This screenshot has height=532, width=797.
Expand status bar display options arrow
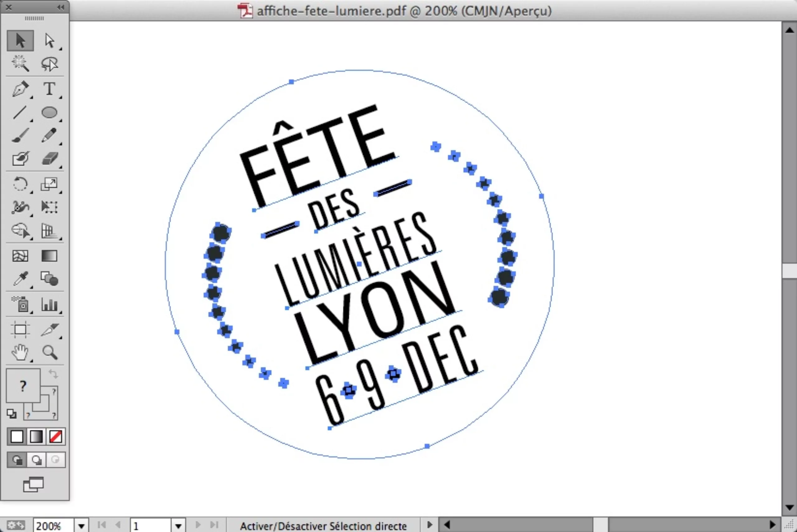[430, 525]
